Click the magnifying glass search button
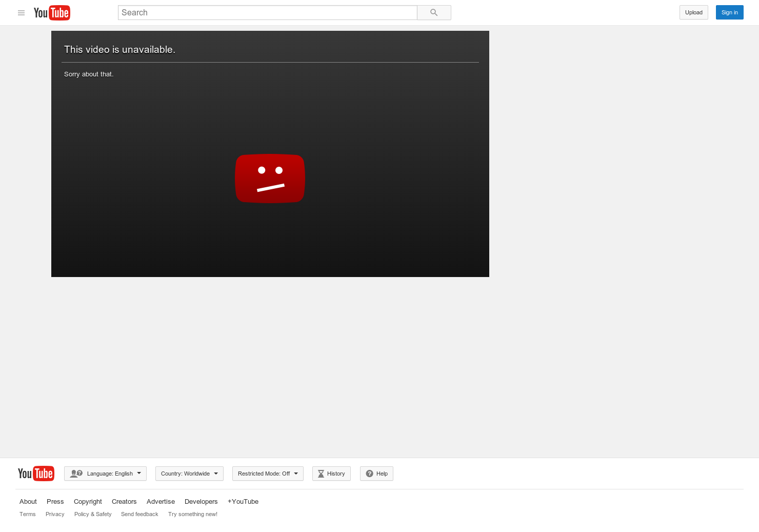This screenshot has height=532, width=759. coord(434,13)
